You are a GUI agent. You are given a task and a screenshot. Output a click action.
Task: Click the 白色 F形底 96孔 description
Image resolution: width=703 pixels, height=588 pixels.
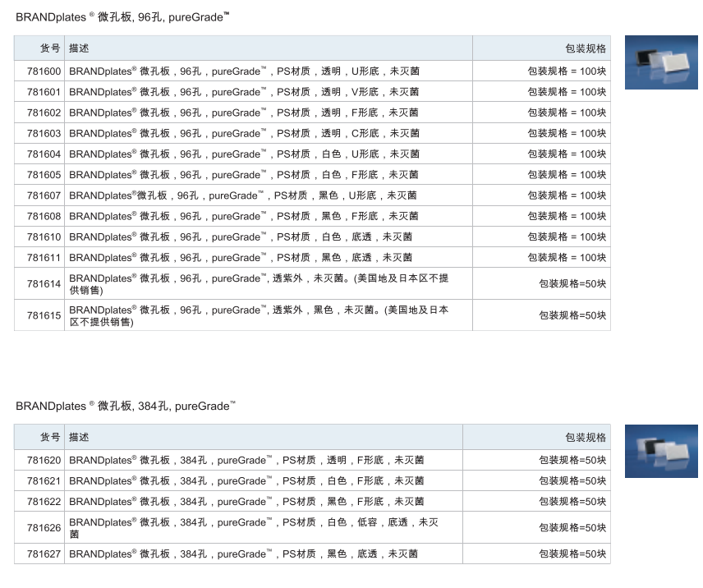244,174
